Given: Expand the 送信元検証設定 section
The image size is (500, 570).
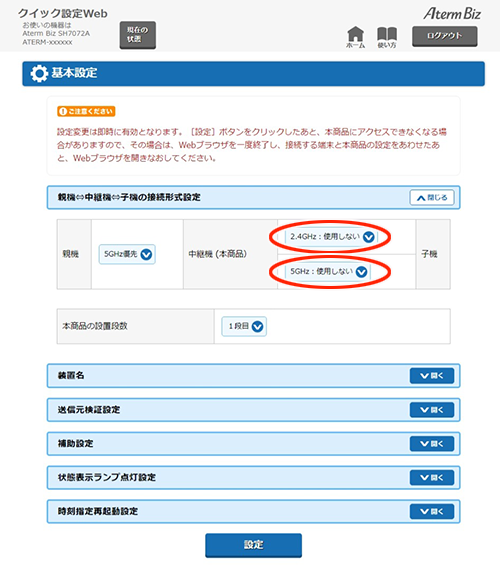Looking at the screenshot, I should pyautogui.click(x=432, y=410).
